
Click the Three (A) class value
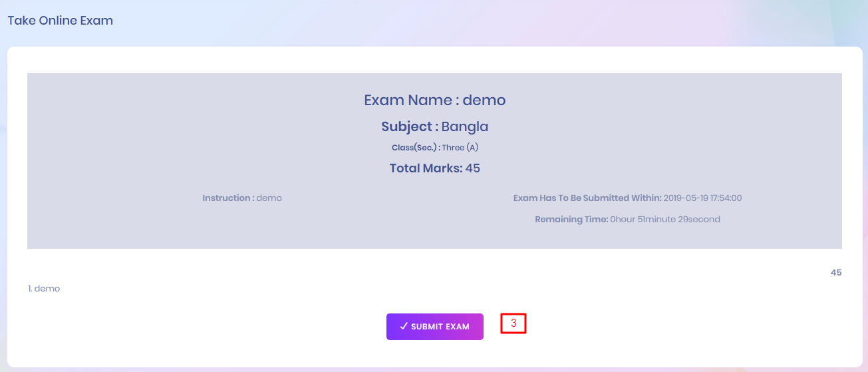460,148
